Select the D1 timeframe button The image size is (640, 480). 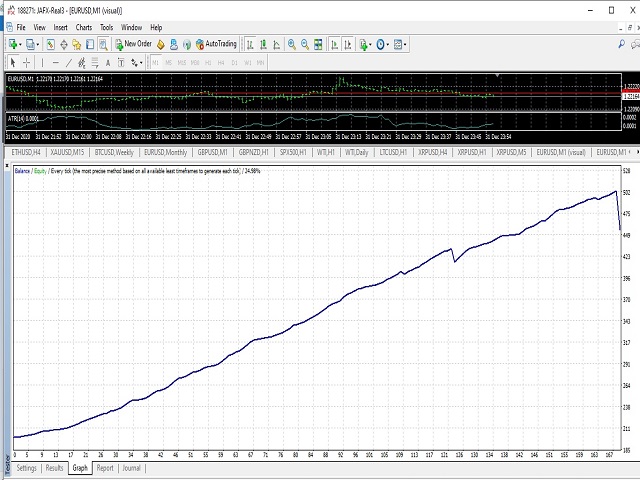(234, 62)
